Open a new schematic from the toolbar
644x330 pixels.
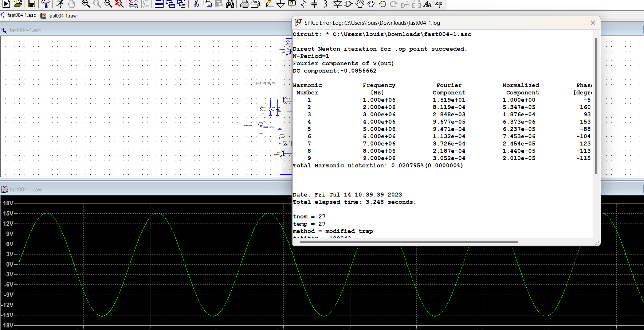point(6,4)
